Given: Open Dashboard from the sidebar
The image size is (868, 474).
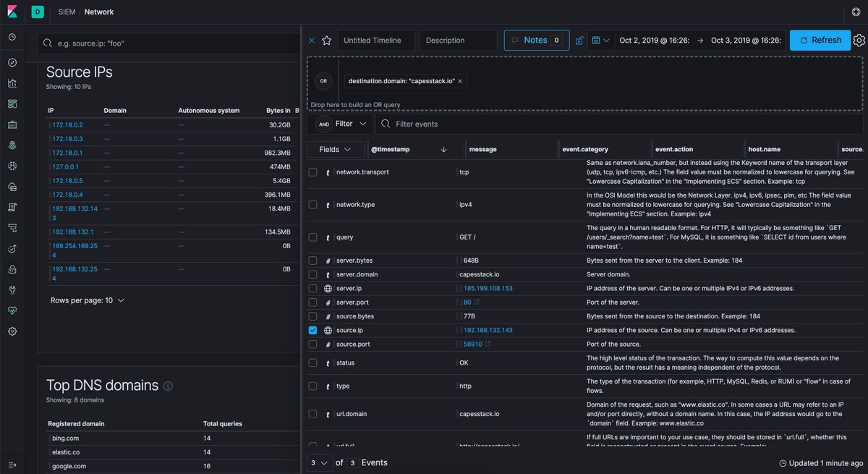Looking at the screenshot, I should tap(12, 103).
